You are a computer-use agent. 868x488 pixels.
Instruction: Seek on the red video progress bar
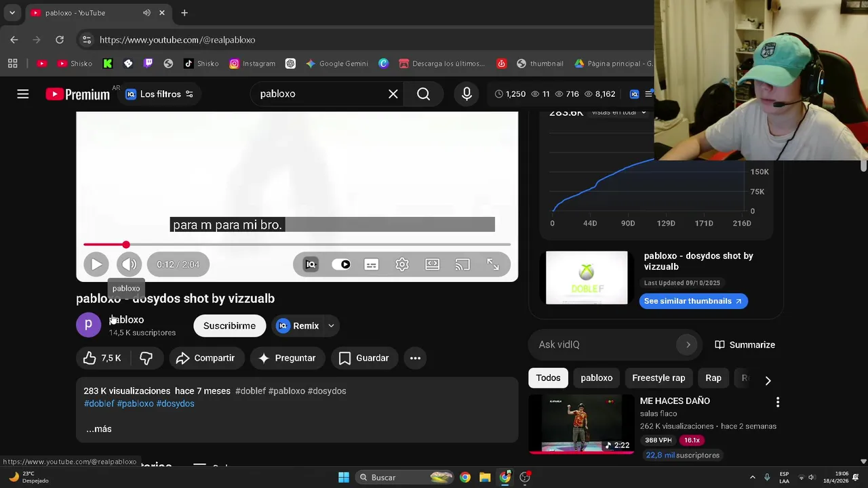[297, 245]
